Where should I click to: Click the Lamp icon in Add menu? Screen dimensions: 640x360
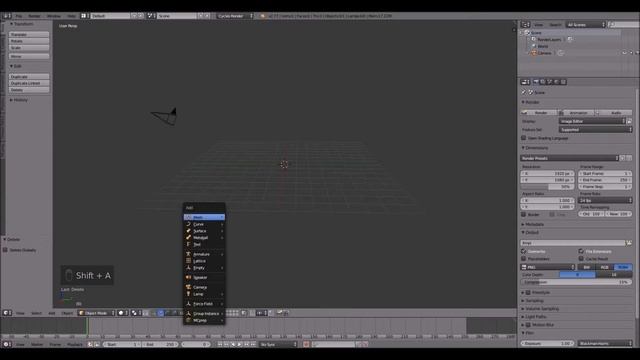click(188, 294)
